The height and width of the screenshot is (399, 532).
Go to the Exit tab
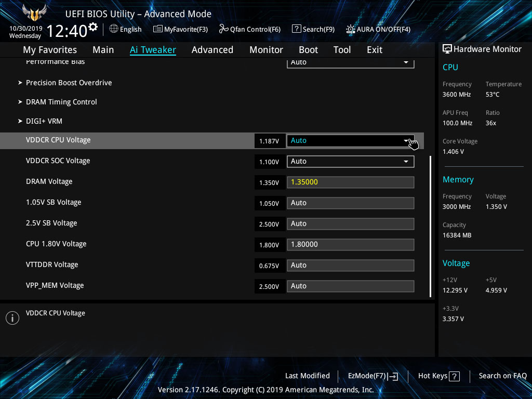[x=375, y=50]
